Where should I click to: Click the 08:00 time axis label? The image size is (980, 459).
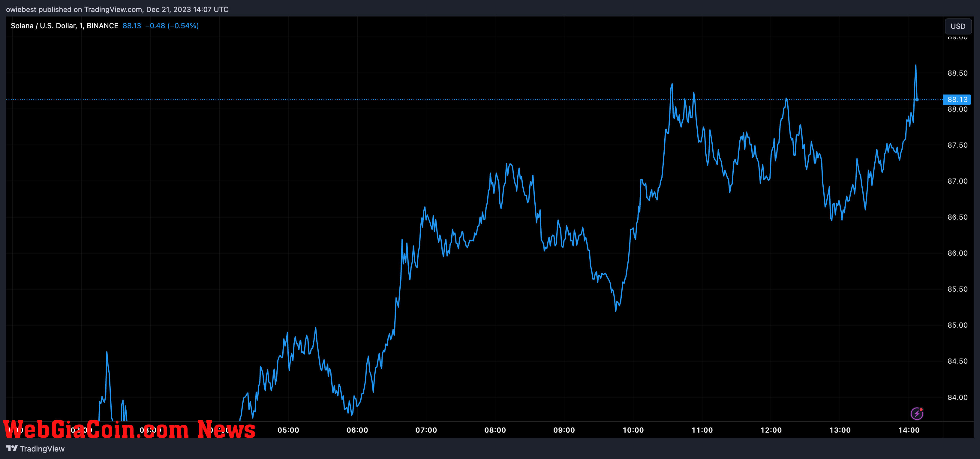[x=495, y=430]
